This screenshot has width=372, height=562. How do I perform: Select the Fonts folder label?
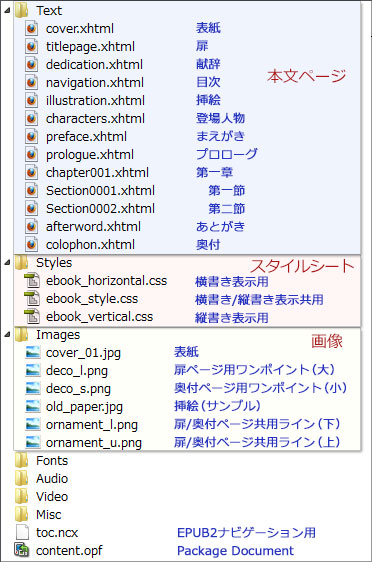click(52, 461)
